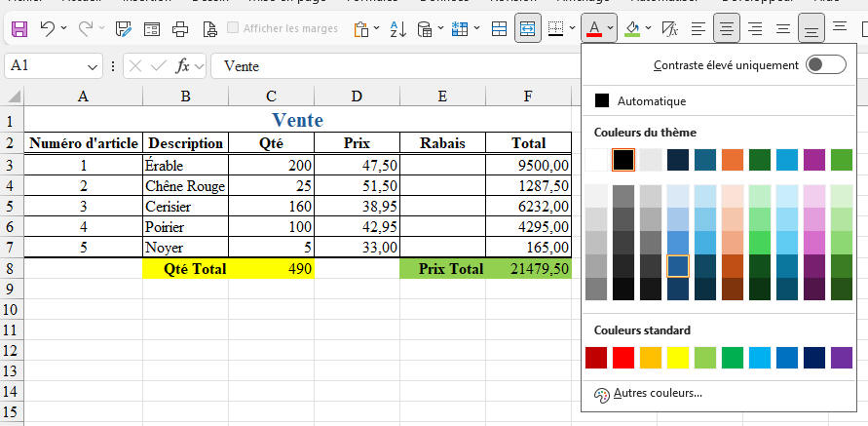Select row 12 header
This screenshot has height=426, width=868.
[12, 351]
